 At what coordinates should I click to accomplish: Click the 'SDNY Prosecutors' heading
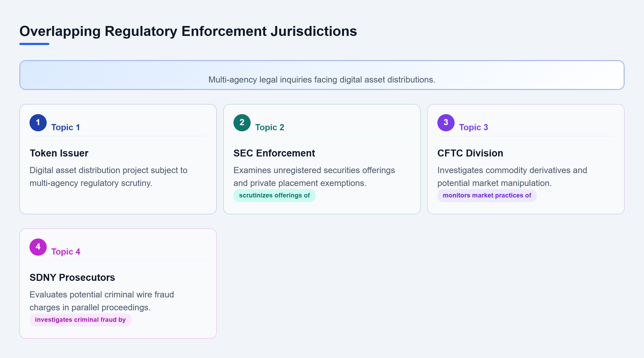[72, 278]
